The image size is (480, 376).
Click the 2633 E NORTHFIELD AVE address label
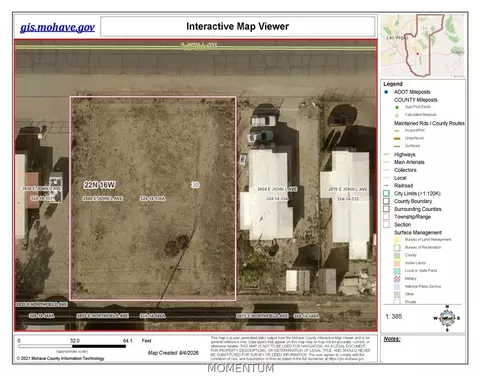(x=41, y=305)
